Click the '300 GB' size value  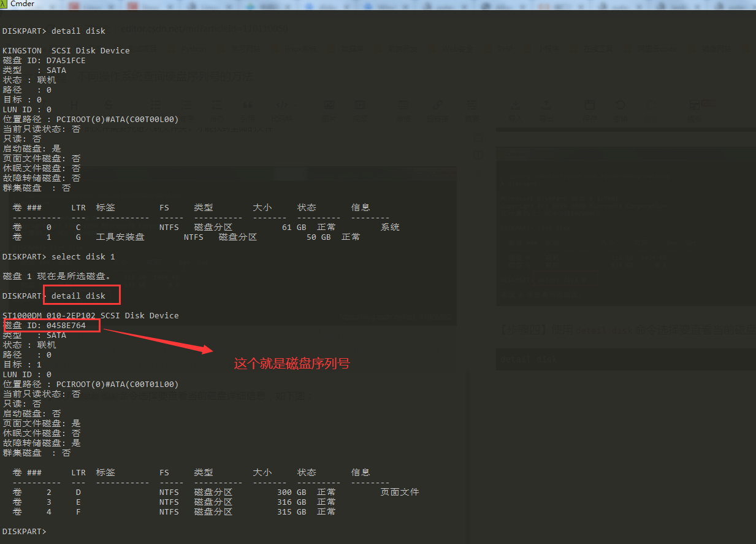(291, 492)
